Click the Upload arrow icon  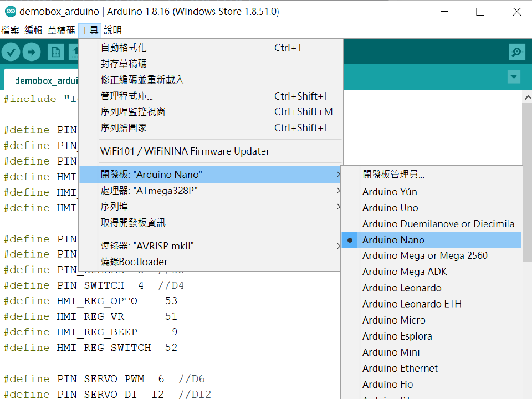click(32, 52)
